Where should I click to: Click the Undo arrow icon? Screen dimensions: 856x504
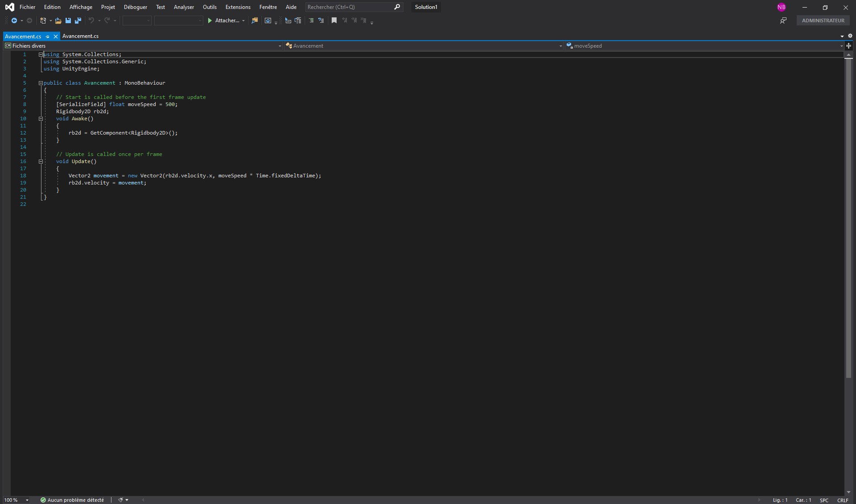tap(91, 20)
